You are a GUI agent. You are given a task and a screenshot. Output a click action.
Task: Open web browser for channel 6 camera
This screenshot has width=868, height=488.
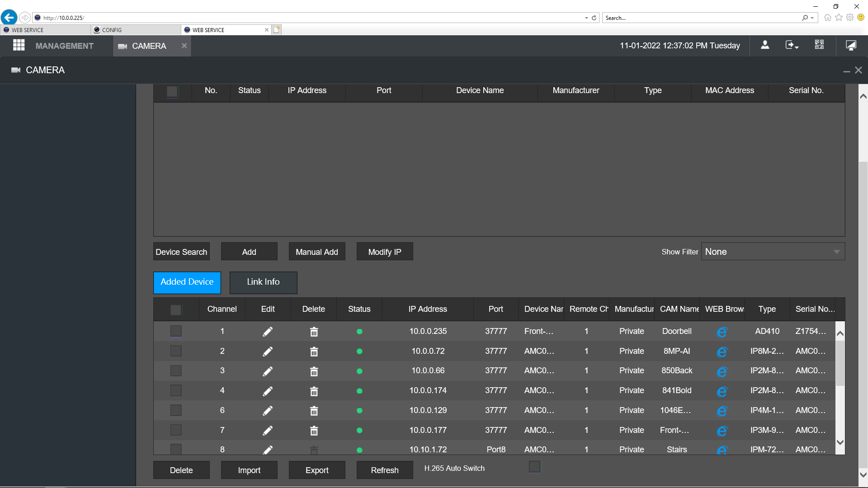click(x=722, y=411)
